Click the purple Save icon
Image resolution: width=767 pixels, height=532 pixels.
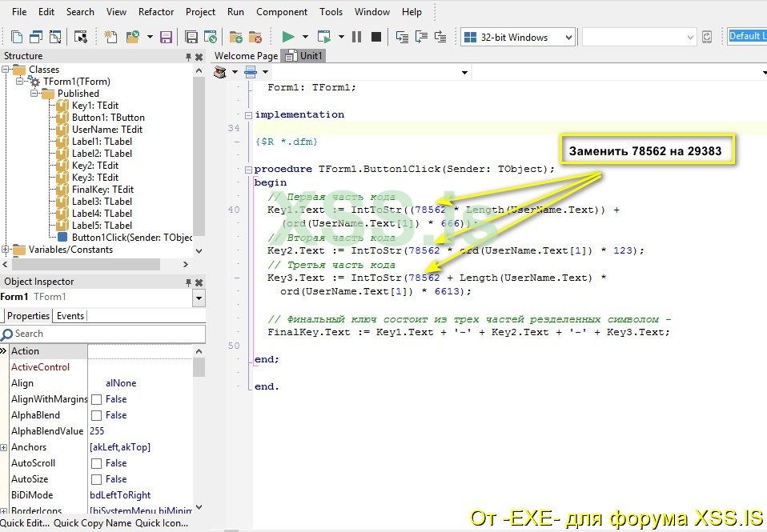coord(166,37)
